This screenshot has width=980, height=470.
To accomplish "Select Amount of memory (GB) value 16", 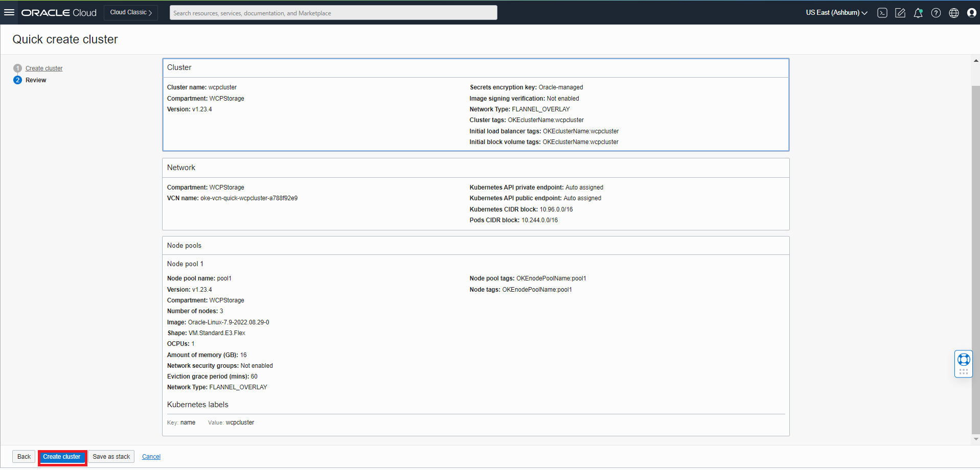I will point(243,355).
